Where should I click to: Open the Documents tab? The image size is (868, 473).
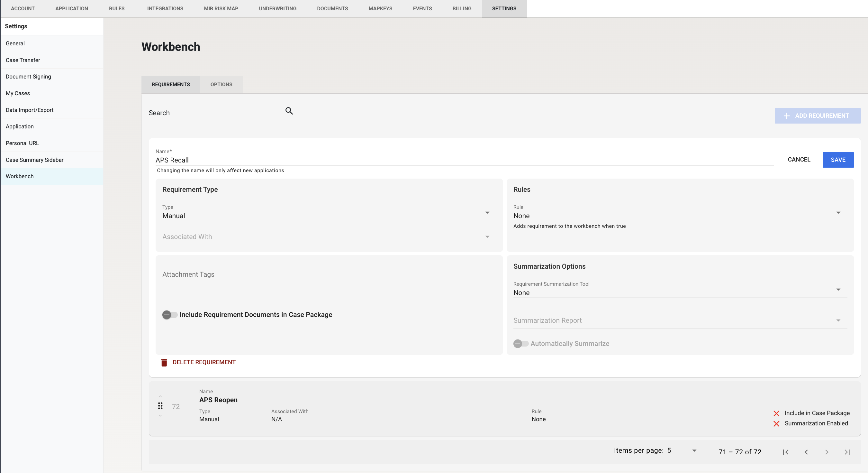click(332, 8)
